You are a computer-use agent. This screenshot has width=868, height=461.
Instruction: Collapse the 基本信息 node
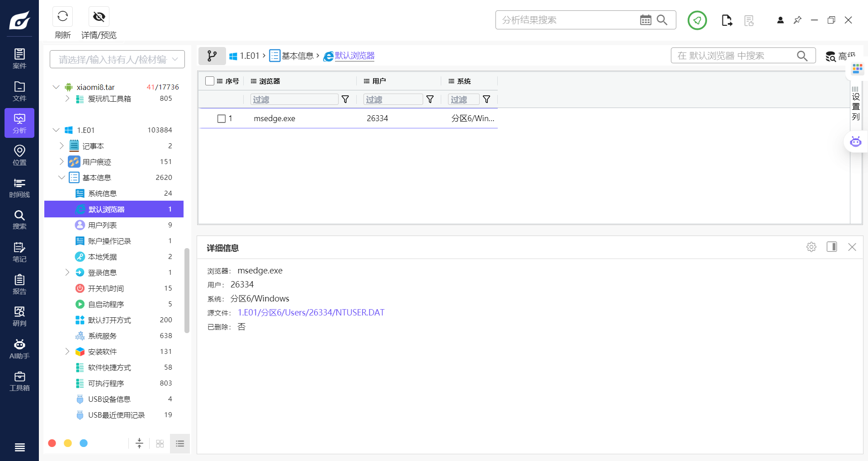(x=61, y=178)
